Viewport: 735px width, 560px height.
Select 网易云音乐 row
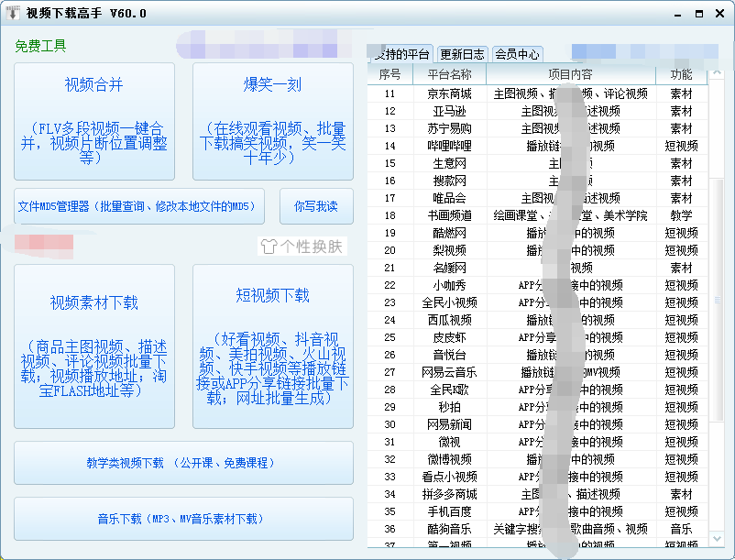pos(538,372)
